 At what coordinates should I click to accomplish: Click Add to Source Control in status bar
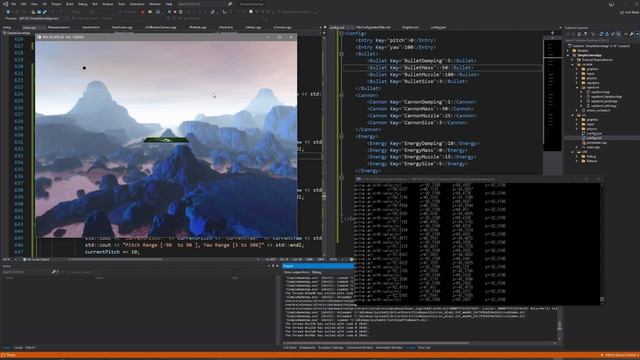coord(619,356)
